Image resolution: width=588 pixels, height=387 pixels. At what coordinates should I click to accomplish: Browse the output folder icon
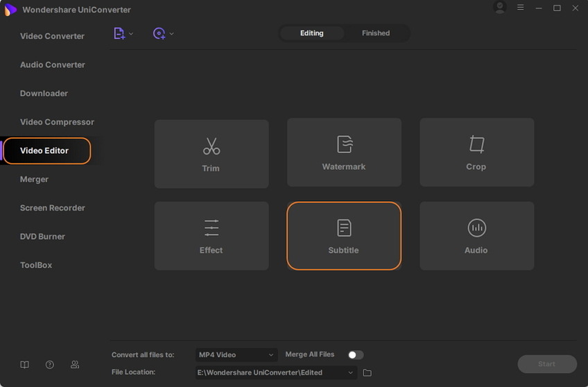367,373
